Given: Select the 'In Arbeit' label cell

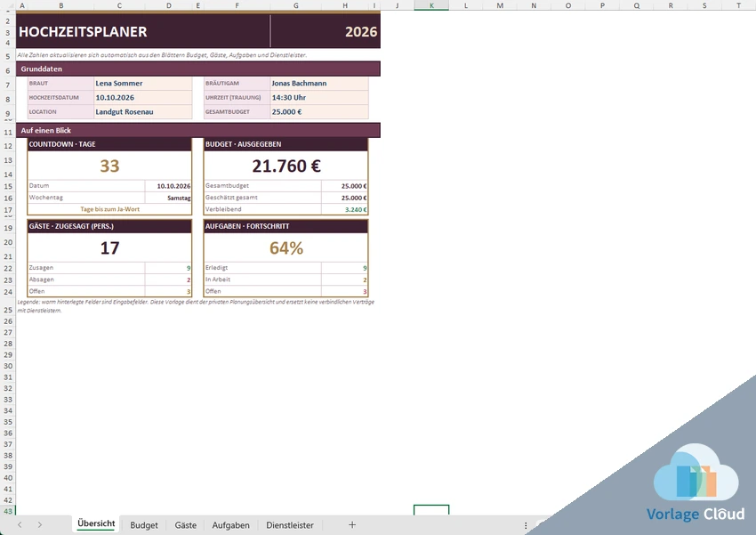Looking at the screenshot, I should click(262, 280).
